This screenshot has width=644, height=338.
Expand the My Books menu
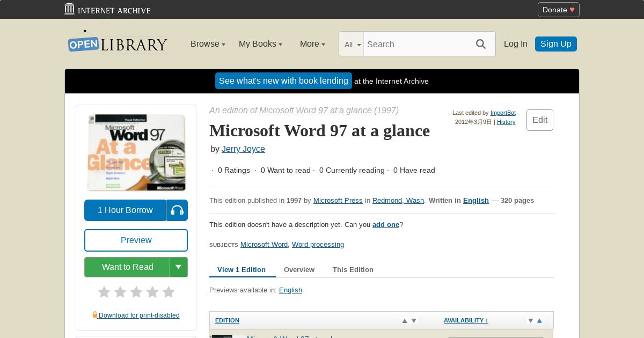260,44
